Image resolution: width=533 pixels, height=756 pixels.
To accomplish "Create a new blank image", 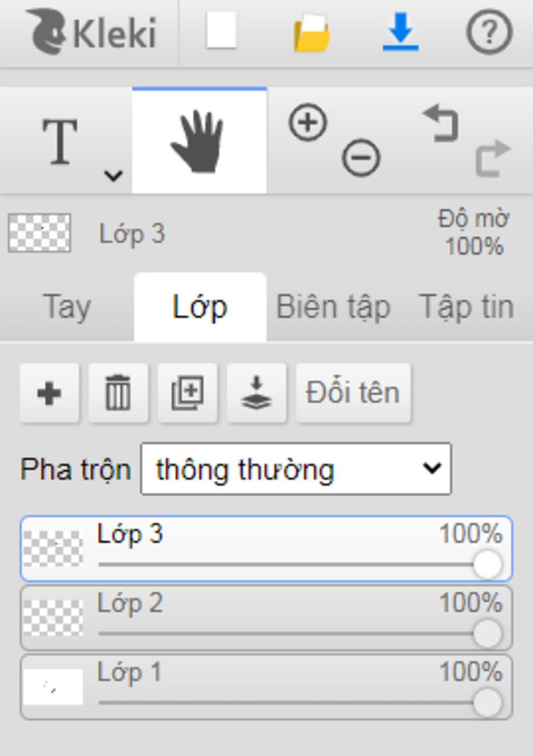I will click(222, 31).
